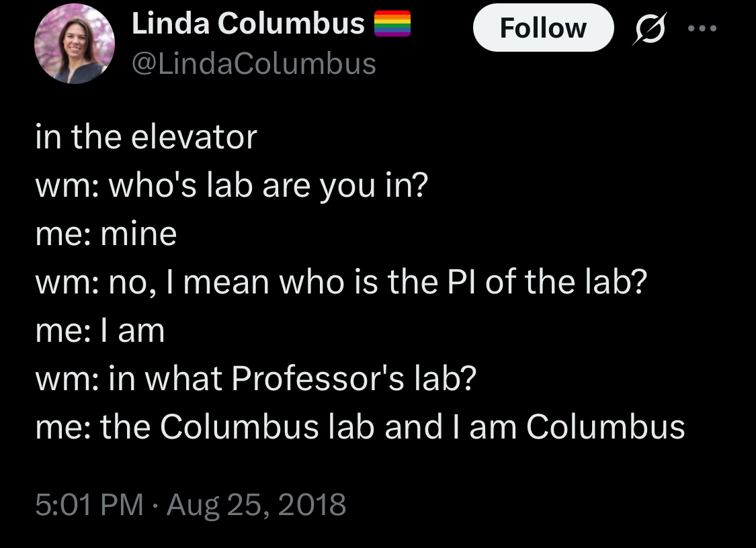Click the line "in the elevator"
756x548 pixels.
pyautogui.click(x=146, y=137)
